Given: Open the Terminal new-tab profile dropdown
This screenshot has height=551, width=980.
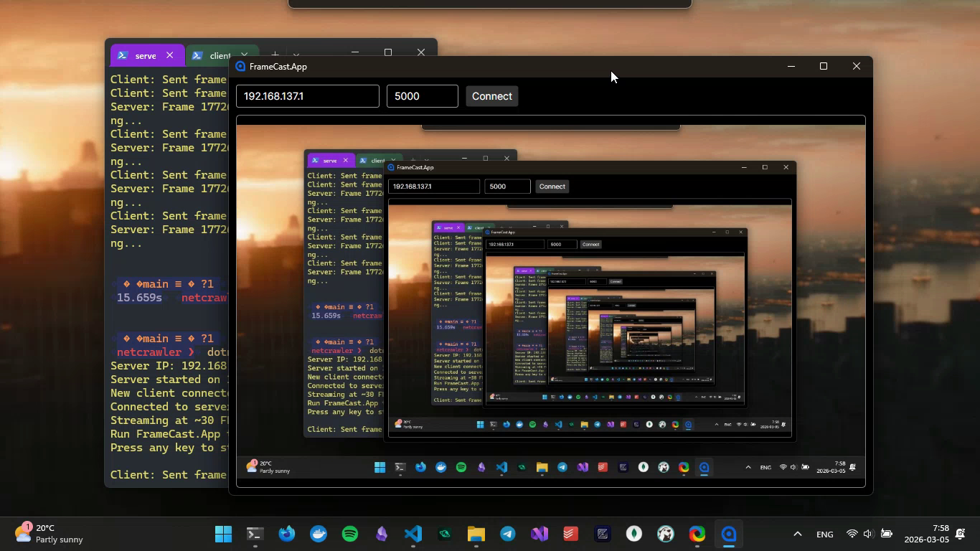Looking at the screenshot, I should [x=296, y=55].
